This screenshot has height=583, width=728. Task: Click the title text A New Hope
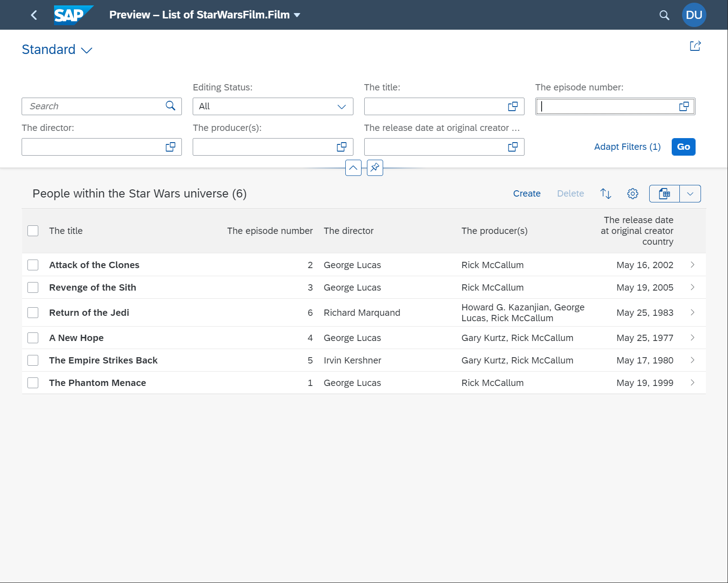tap(76, 338)
